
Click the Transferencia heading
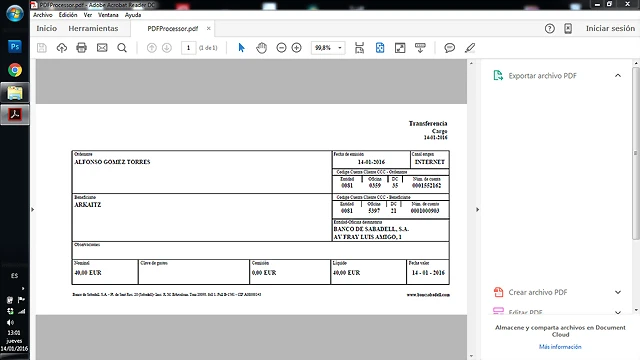coord(428,123)
